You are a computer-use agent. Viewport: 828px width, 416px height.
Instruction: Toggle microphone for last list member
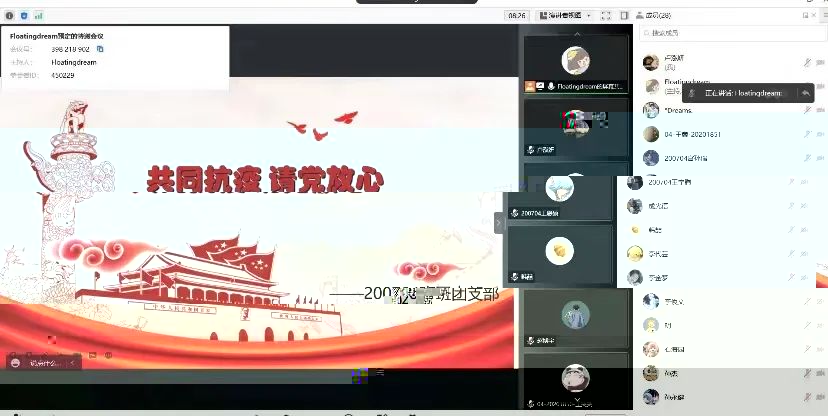point(807,397)
